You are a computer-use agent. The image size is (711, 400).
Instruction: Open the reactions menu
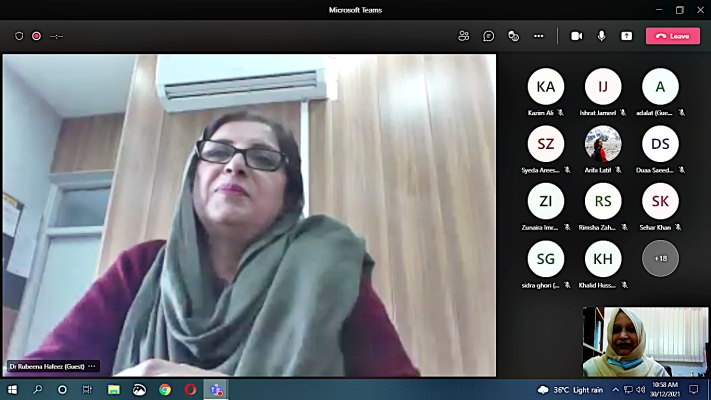513,36
